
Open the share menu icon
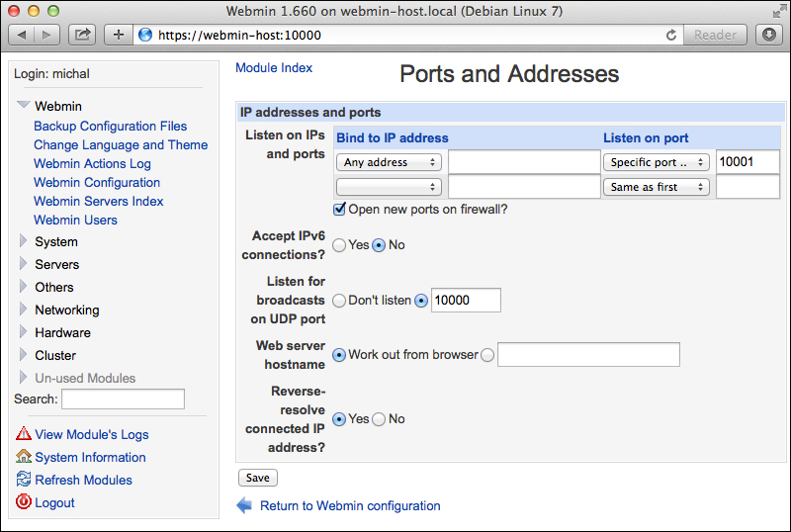click(82, 35)
